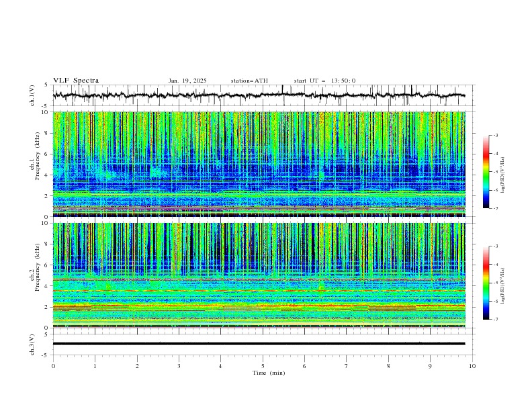Viewport: 532px width, 411px height.
Task: Click the ch.2 spectrogram color scale bar
Action: click(486, 283)
